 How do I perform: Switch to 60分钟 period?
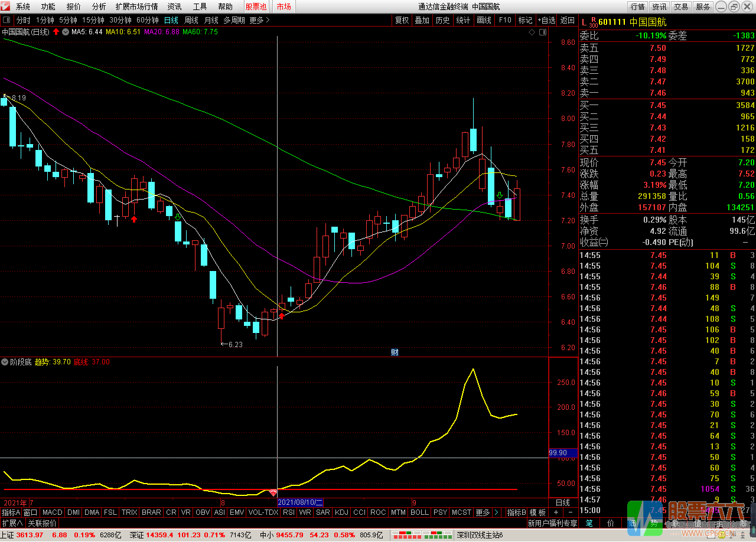click(x=148, y=20)
